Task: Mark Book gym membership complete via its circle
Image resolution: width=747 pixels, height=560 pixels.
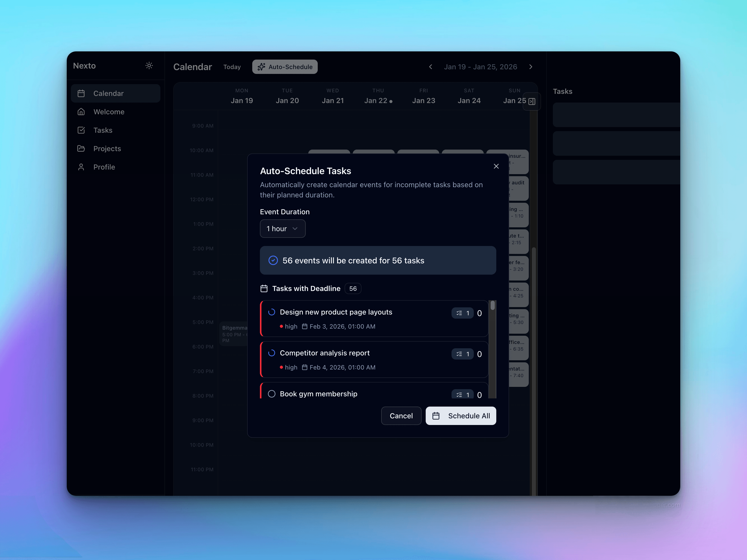Action: pyautogui.click(x=271, y=394)
